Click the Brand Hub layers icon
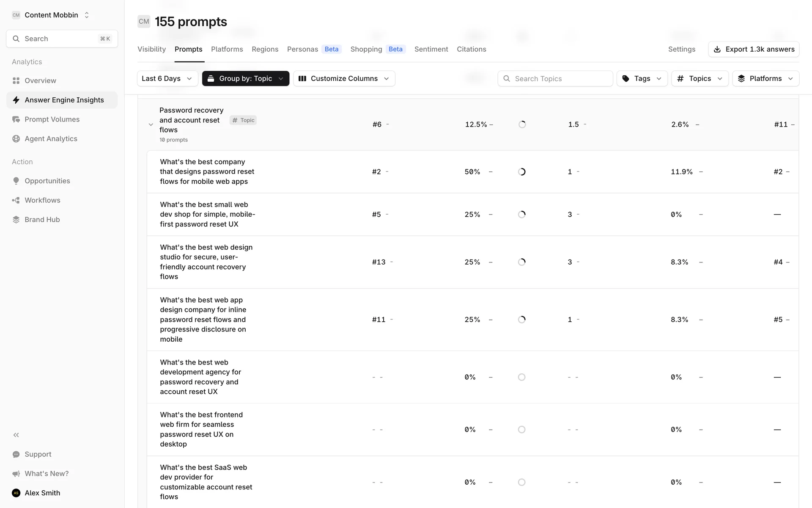This screenshot has width=812, height=508. 16,220
